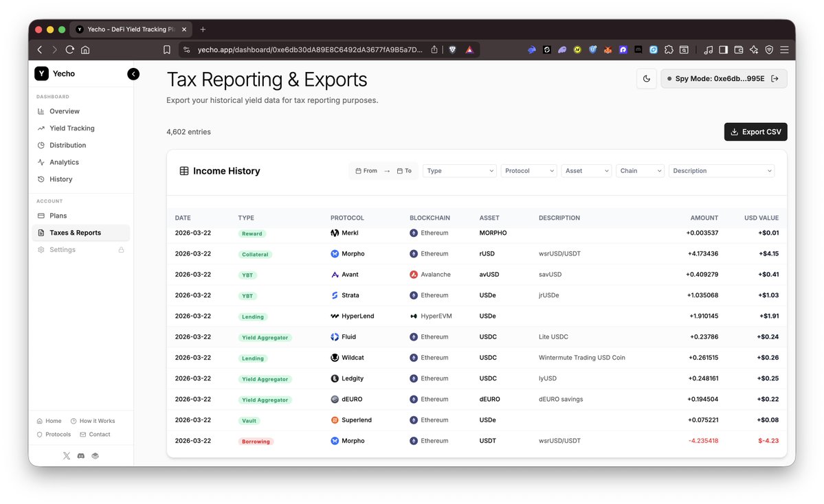Open the To date picker
824x504 pixels.
[404, 170]
